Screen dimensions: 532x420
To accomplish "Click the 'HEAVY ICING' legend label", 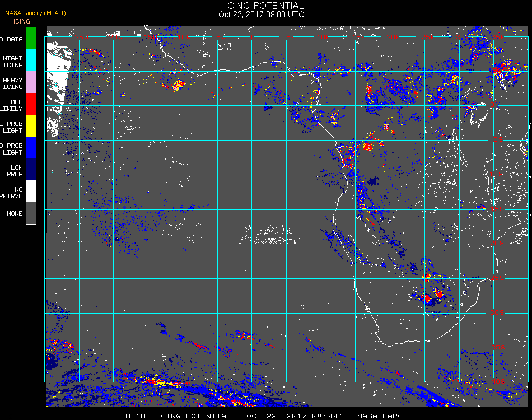I will click(x=12, y=83).
